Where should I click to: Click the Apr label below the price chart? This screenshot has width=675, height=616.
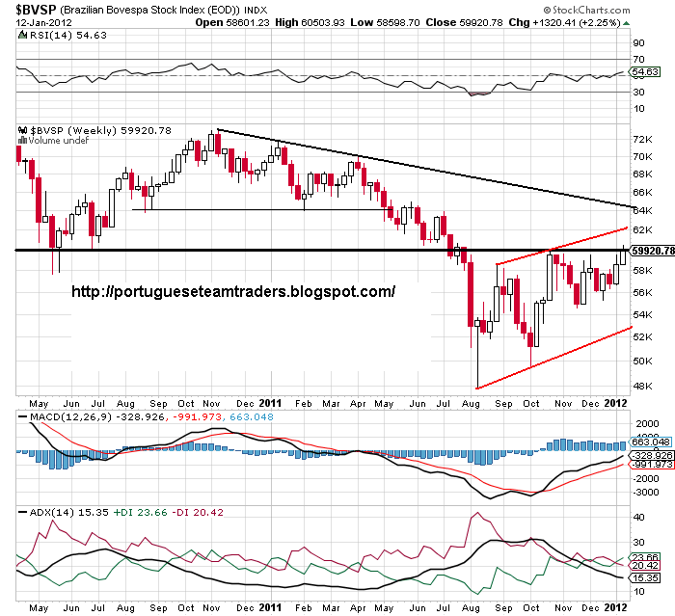click(x=358, y=404)
